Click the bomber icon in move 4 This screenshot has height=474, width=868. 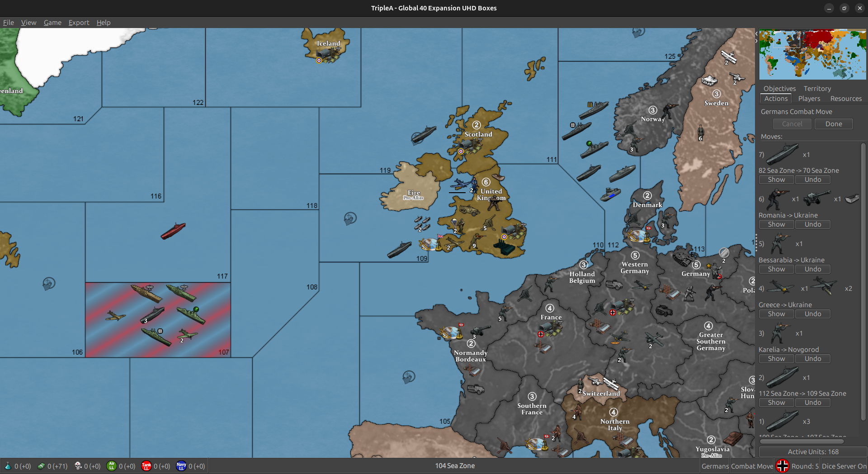coord(824,287)
